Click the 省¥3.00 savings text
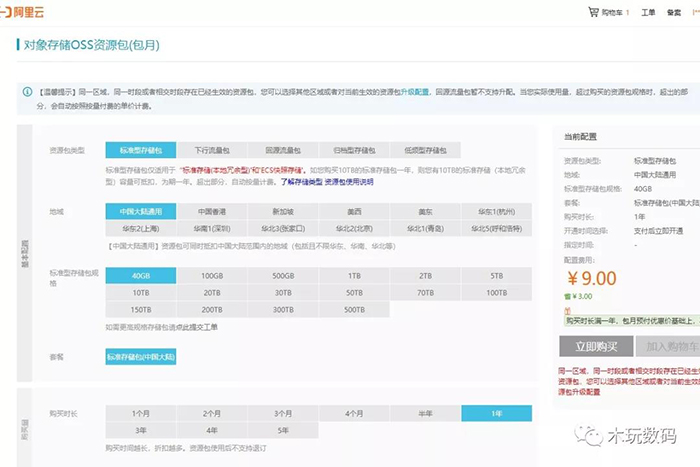Viewport: 700px width, 467px height. coord(579,296)
